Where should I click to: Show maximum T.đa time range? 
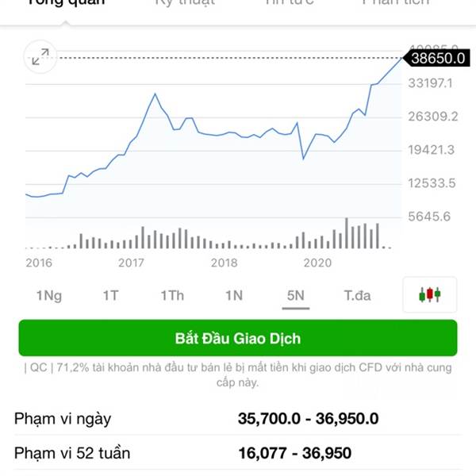(357, 295)
